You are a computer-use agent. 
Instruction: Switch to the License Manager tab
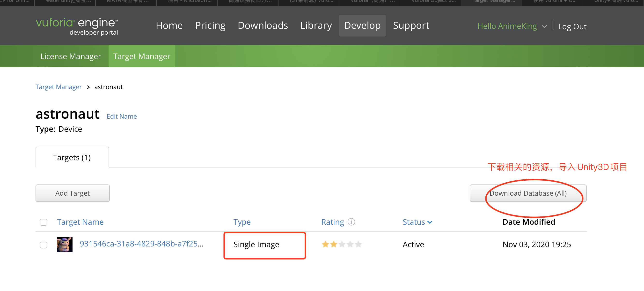(x=71, y=56)
